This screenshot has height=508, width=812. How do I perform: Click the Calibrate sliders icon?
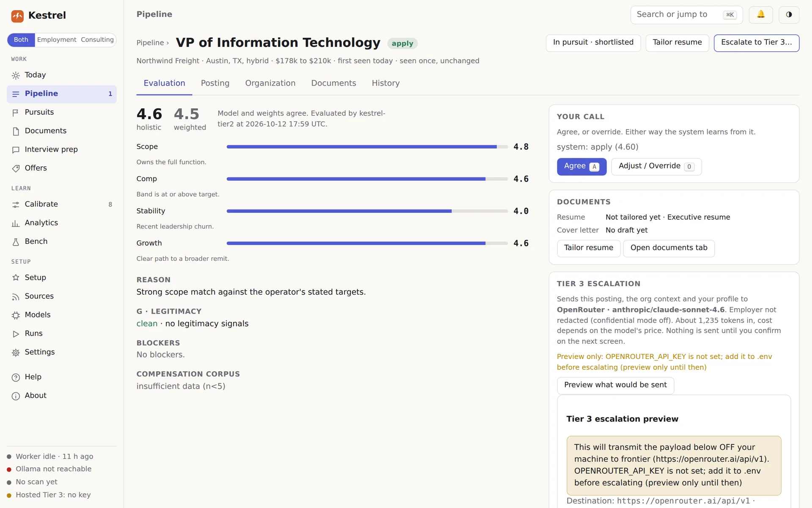tap(16, 204)
